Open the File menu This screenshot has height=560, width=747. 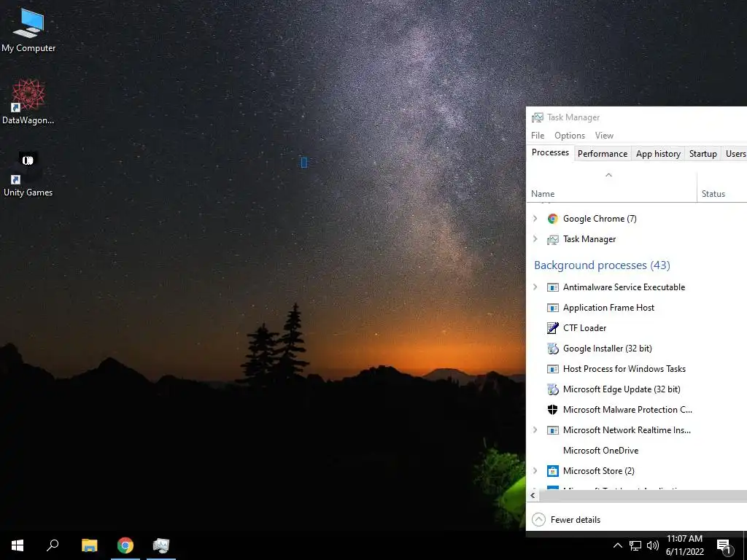pyautogui.click(x=538, y=136)
